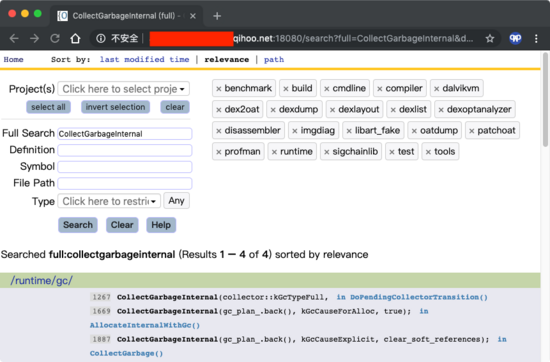The image size is (550, 362).
Task: Go to browser home page icon
Action: pos(75,38)
